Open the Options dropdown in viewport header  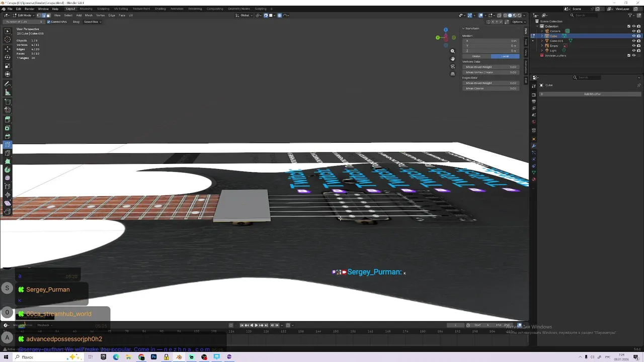[519, 22]
